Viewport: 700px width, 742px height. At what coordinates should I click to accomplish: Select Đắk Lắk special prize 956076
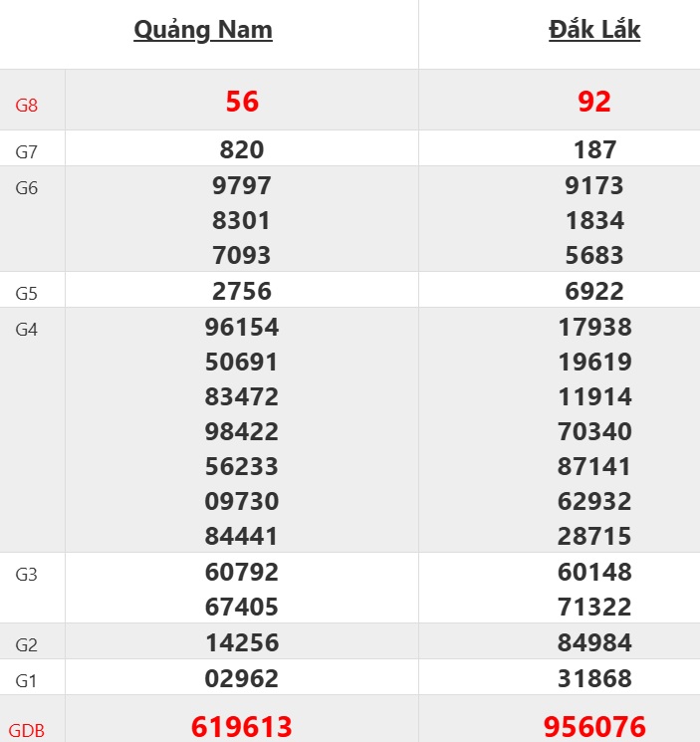click(595, 726)
